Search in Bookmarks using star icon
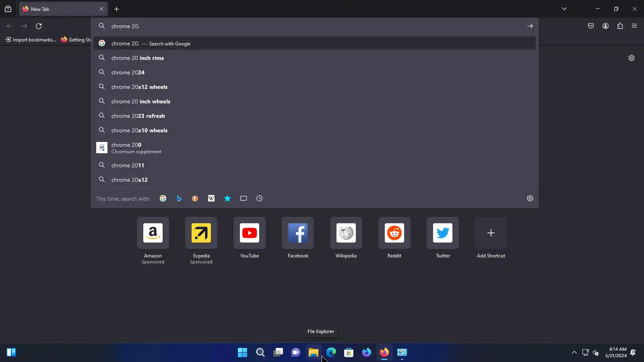644x362 pixels. [x=227, y=198]
